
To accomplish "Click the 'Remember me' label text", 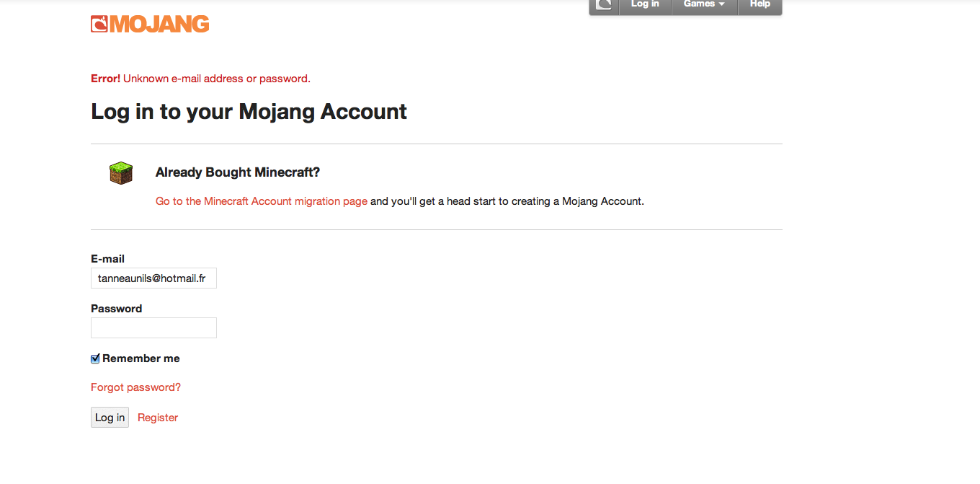I will (141, 358).
